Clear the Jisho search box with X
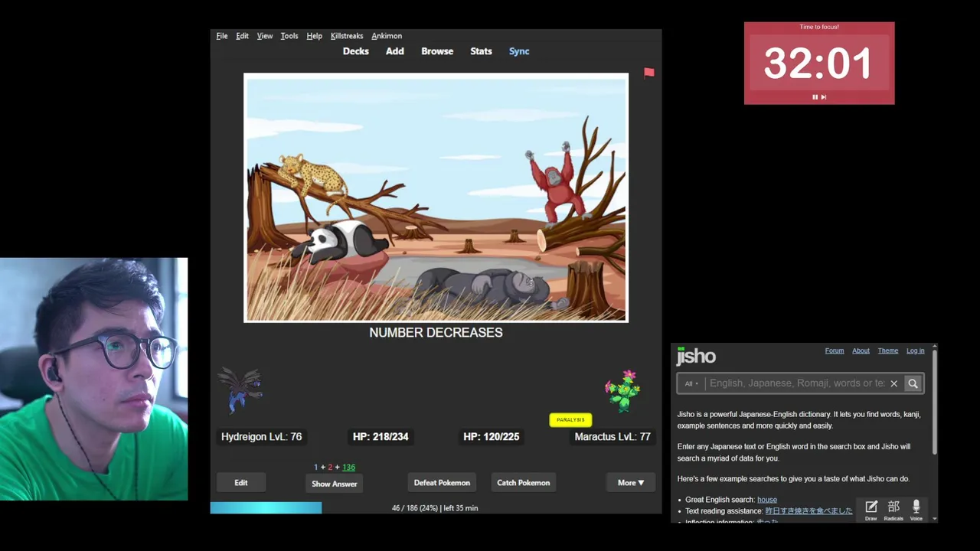980x551 pixels. pos(893,383)
